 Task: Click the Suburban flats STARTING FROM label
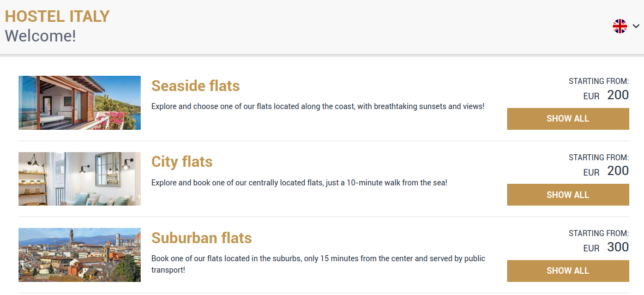click(x=599, y=233)
